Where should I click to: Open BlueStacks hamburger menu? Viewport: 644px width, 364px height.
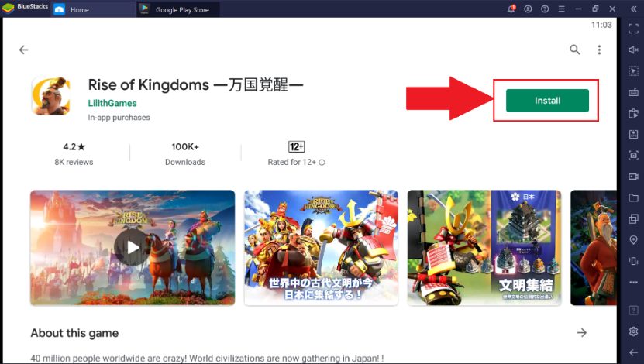pos(561,9)
